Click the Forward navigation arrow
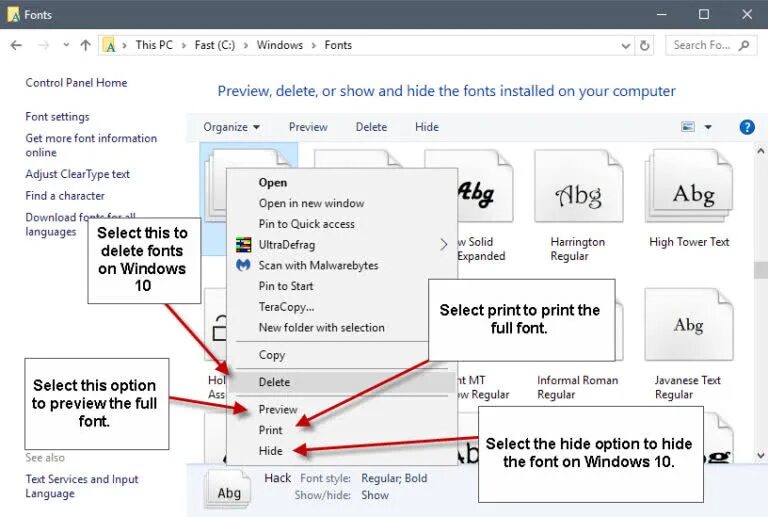768x517 pixels. (x=44, y=46)
